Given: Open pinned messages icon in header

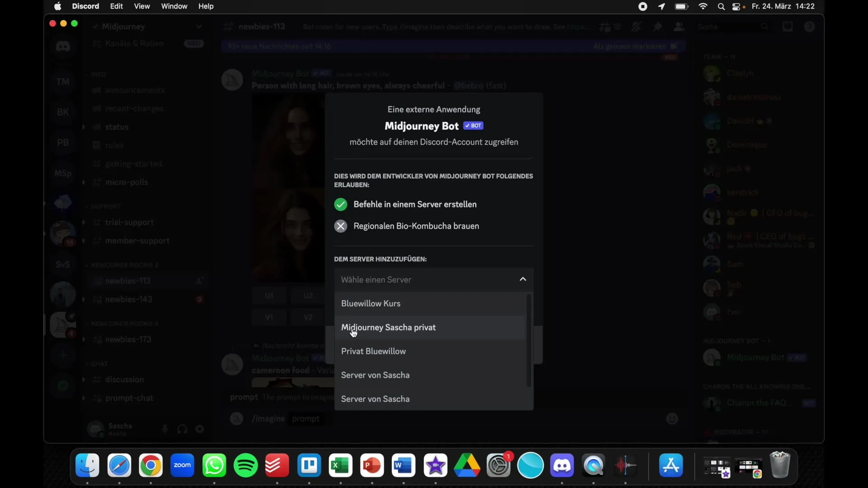Looking at the screenshot, I should coord(658,27).
